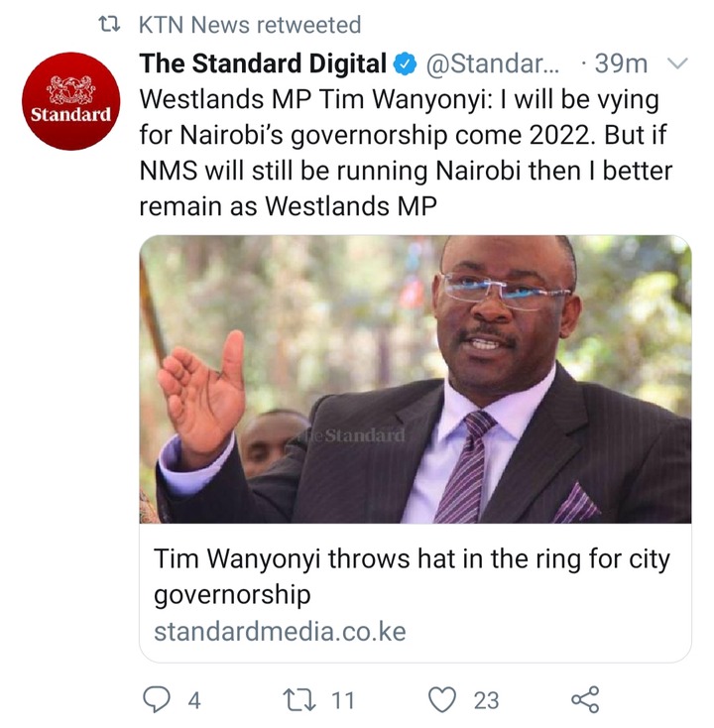
Task: Expand the tweet options chevron
Action: click(x=677, y=63)
